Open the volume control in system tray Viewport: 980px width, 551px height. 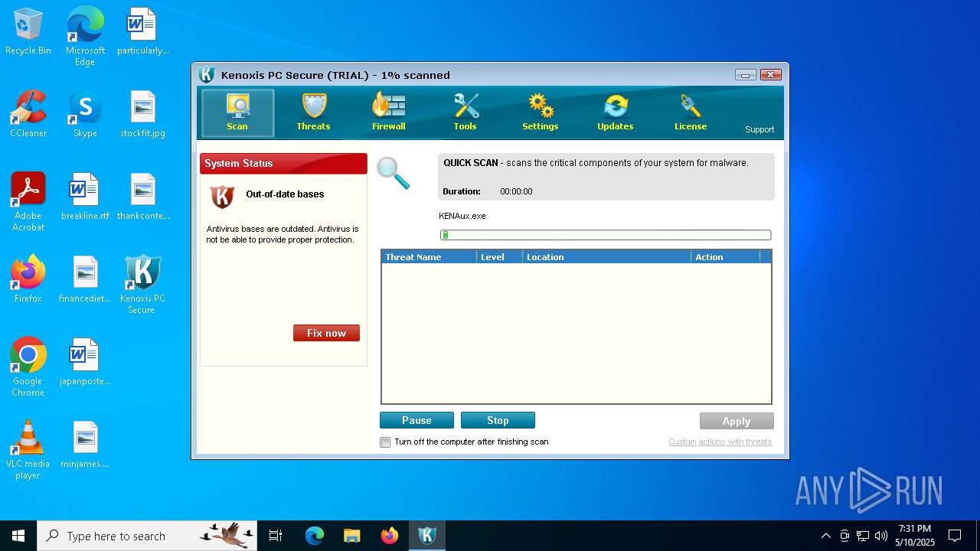tap(880, 536)
